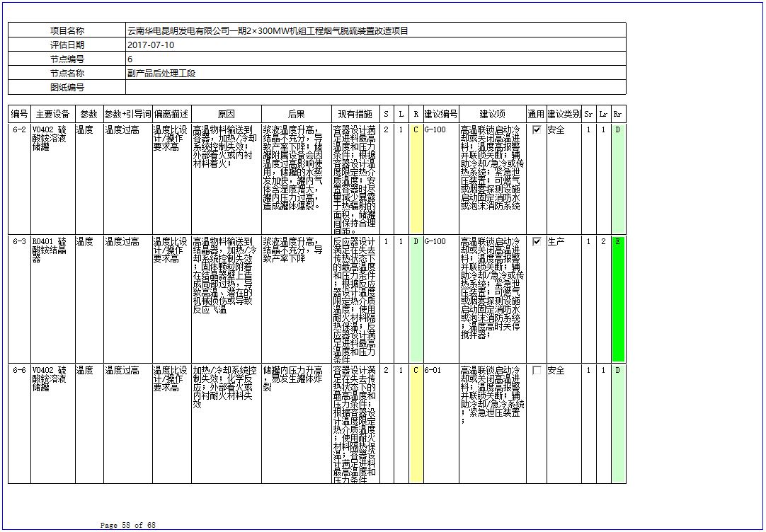The image size is (766, 532).
Task: Uncheck the 通用 checkbox in row 6-2
Action: (x=537, y=130)
